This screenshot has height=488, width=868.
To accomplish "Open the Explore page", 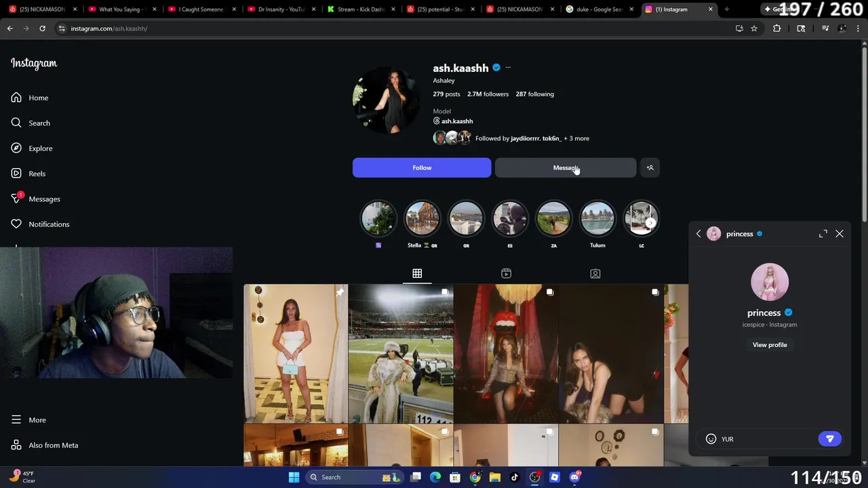I will pos(31,148).
